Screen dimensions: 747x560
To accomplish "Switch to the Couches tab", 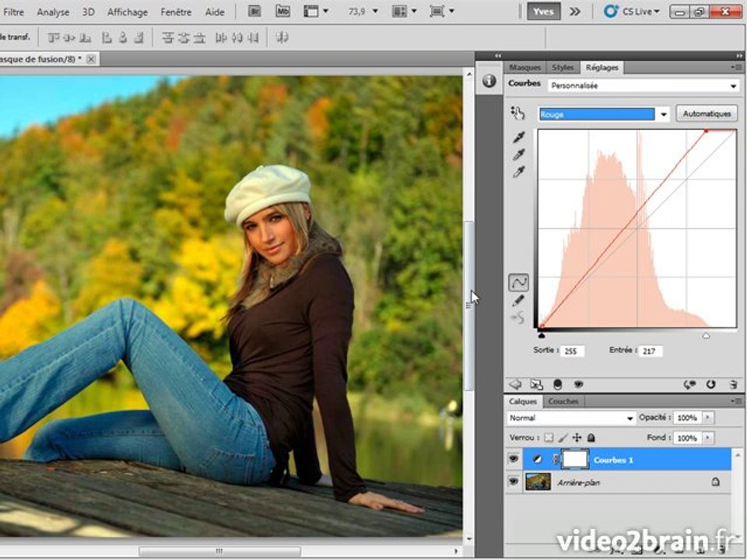I will (x=563, y=401).
